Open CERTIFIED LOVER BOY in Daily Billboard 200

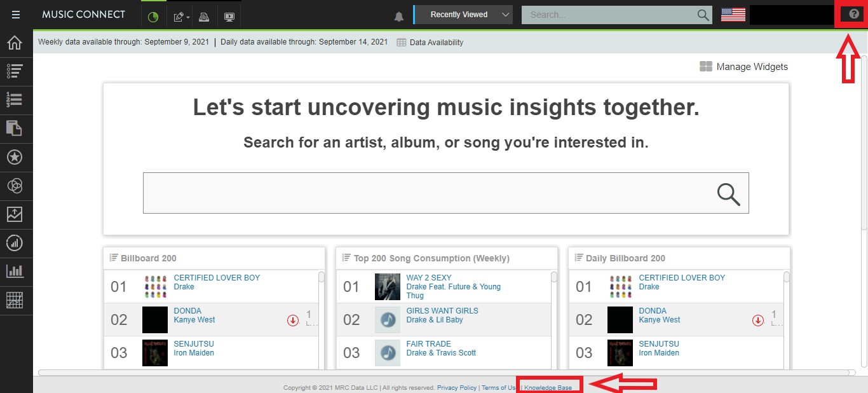click(x=682, y=278)
